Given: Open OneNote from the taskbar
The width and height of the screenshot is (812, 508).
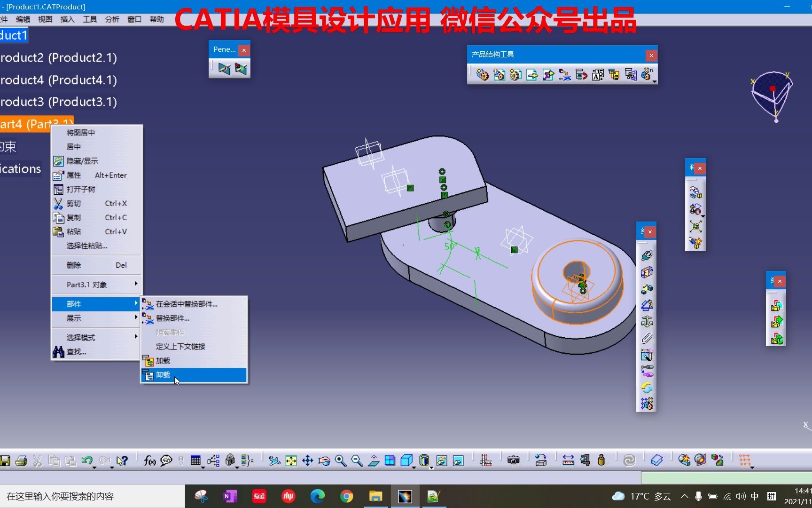Looking at the screenshot, I should point(230,496).
